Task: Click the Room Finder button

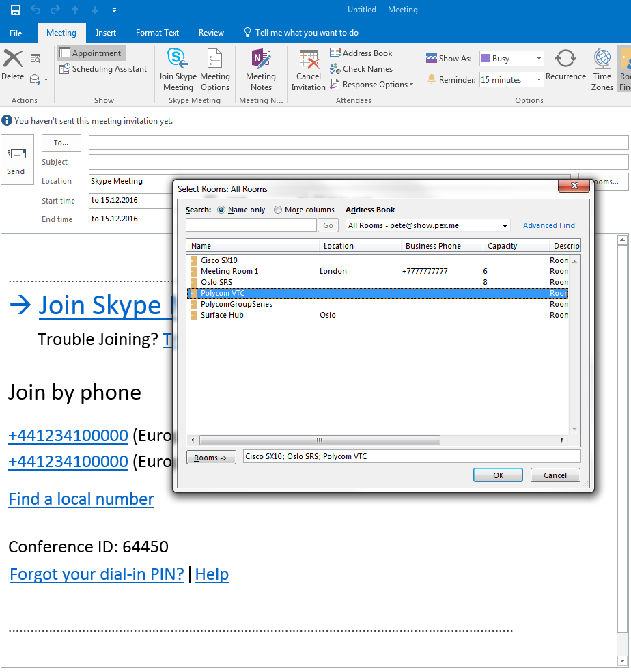Action: [x=625, y=70]
